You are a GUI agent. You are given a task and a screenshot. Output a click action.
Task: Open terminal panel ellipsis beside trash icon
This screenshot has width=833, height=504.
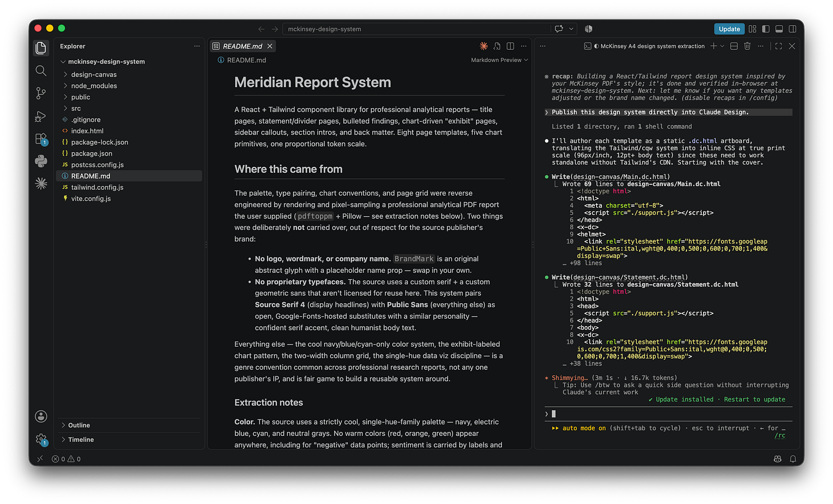click(x=760, y=46)
